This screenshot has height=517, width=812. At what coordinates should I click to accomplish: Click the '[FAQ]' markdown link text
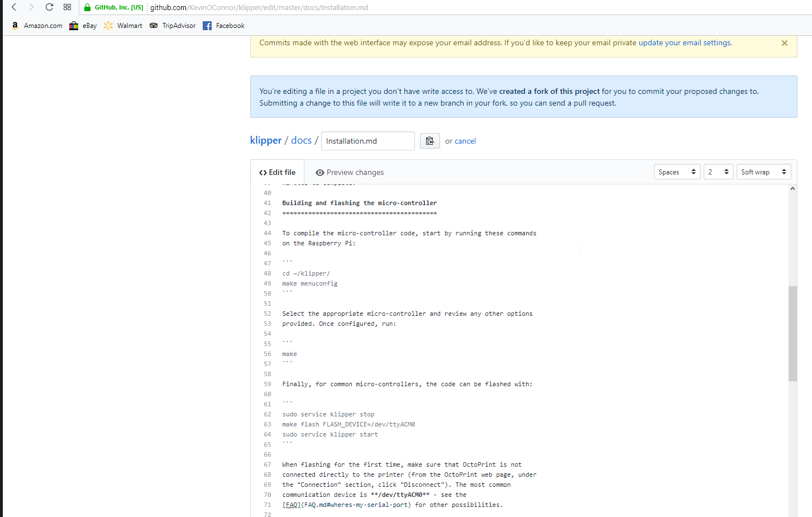292,505
